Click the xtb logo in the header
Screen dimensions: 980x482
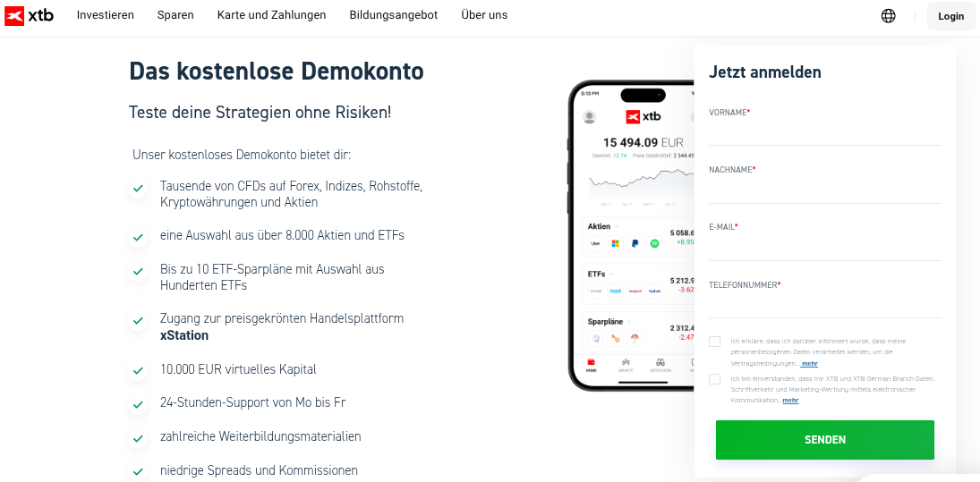tap(29, 15)
